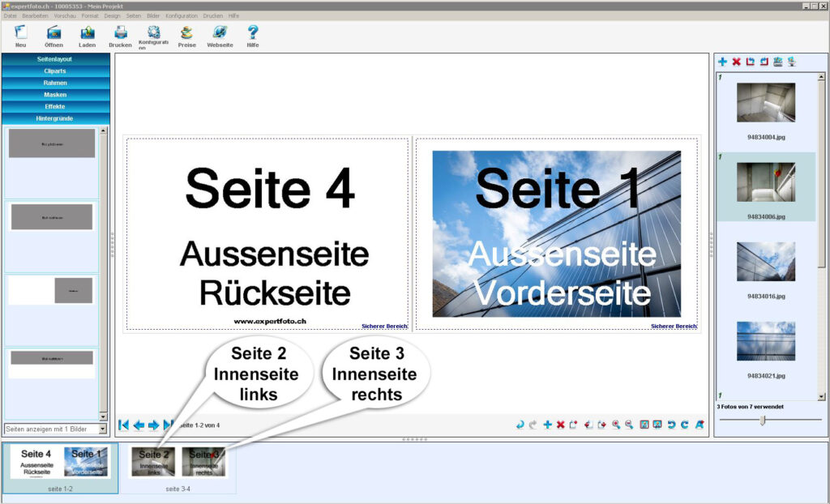Select the Seitenlayout panel header
The height and width of the screenshot is (504, 830).
(x=55, y=58)
